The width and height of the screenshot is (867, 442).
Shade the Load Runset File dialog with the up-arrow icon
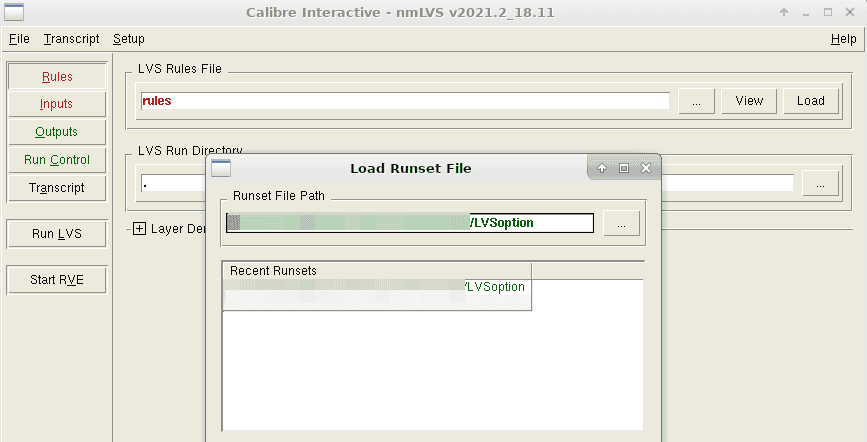click(x=602, y=168)
